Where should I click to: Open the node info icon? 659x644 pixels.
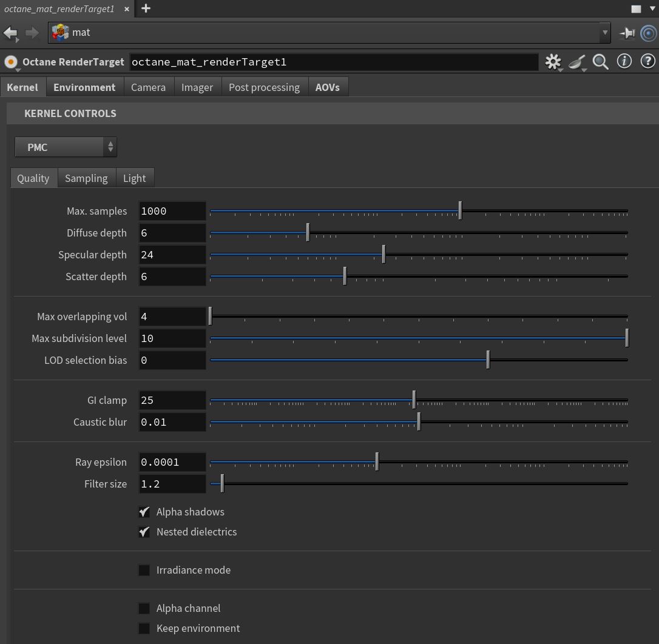tap(624, 61)
